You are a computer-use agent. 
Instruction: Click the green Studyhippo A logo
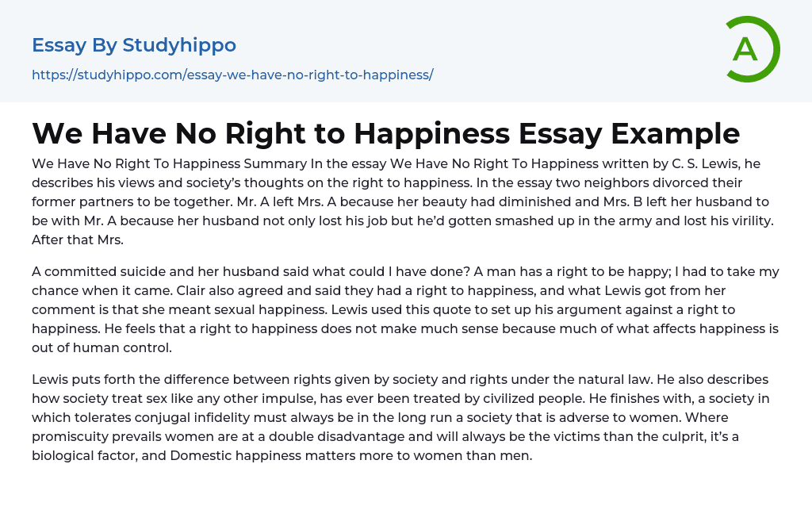coord(752,49)
